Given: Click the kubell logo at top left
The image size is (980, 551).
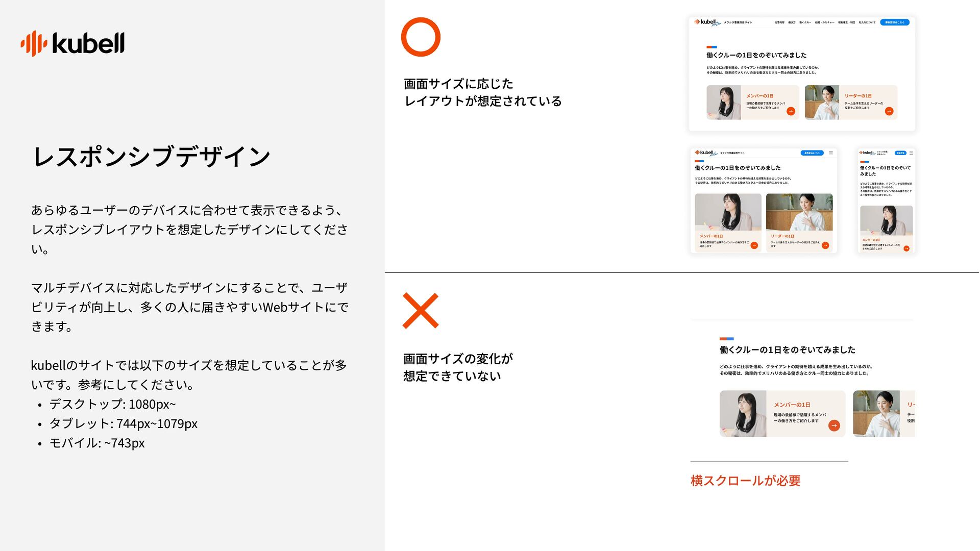Looking at the screenshot, I should coord(72,43).
